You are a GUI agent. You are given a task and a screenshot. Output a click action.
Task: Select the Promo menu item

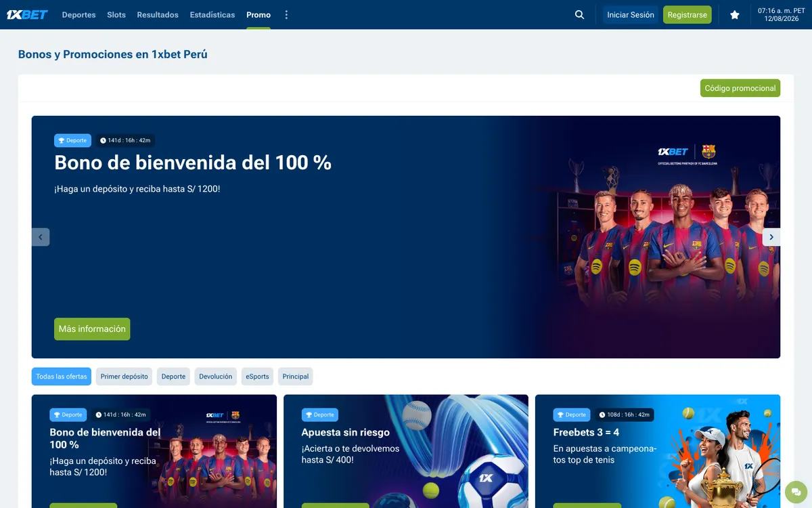(258, 14)
